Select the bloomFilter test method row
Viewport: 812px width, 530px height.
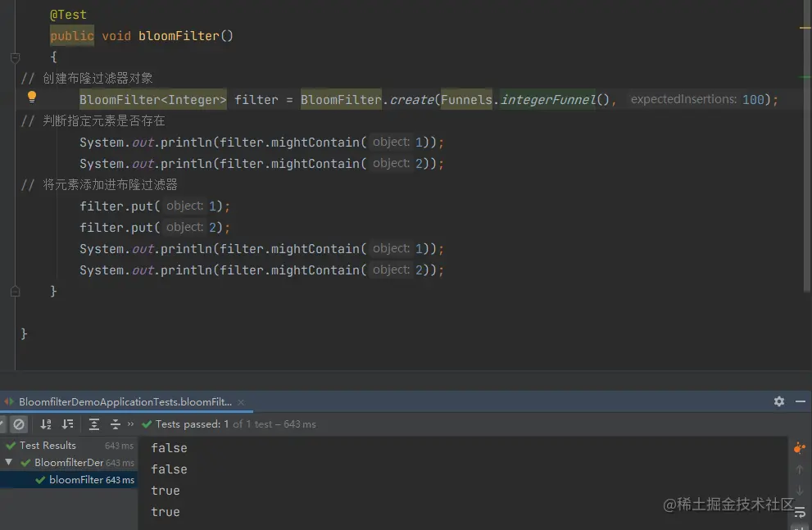tap(69, 480)
